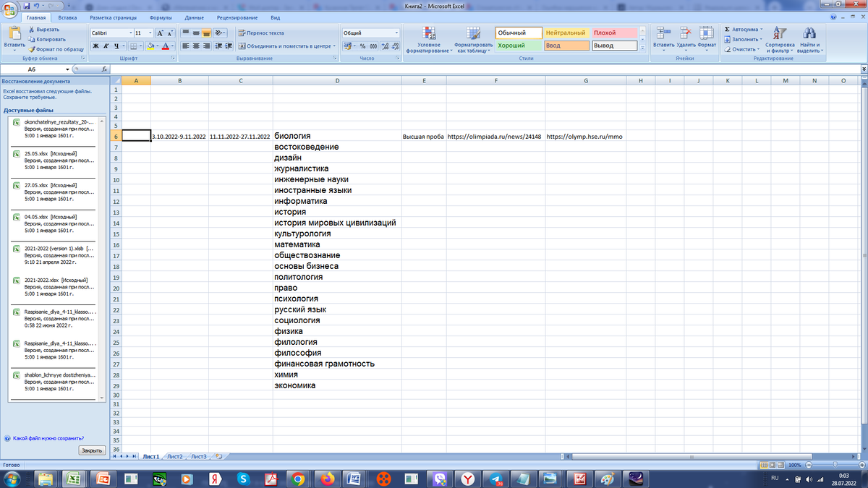Expand the Name Box dropdown
This screenshot has width=868, height=488.
[x=67, y=69]
